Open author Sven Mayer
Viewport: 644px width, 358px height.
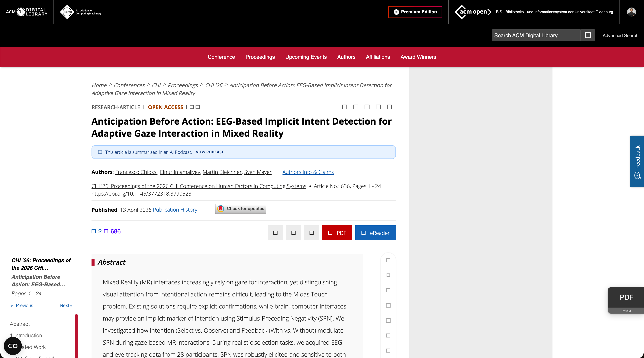pyautogui.click(x=258, y=172)
